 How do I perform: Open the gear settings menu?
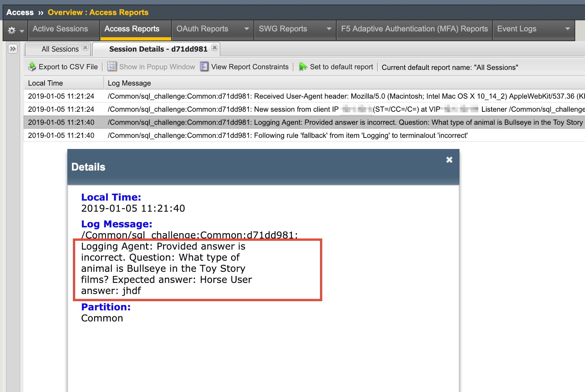[x=12, y=30]
